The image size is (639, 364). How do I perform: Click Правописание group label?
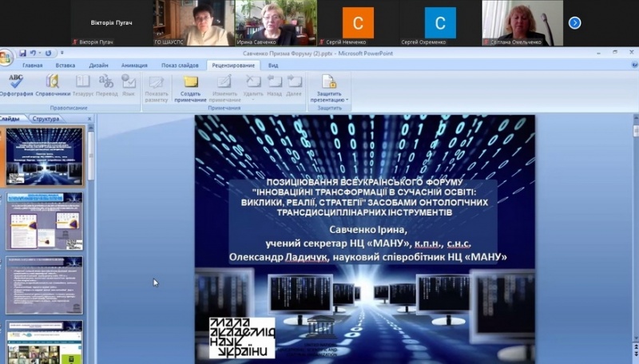point(69,108)
